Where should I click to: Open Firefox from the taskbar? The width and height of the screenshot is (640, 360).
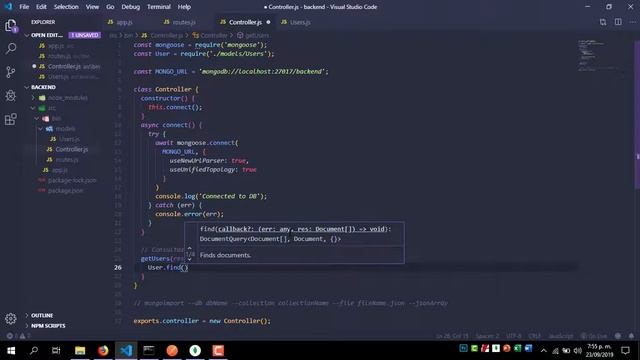[103, 351]
